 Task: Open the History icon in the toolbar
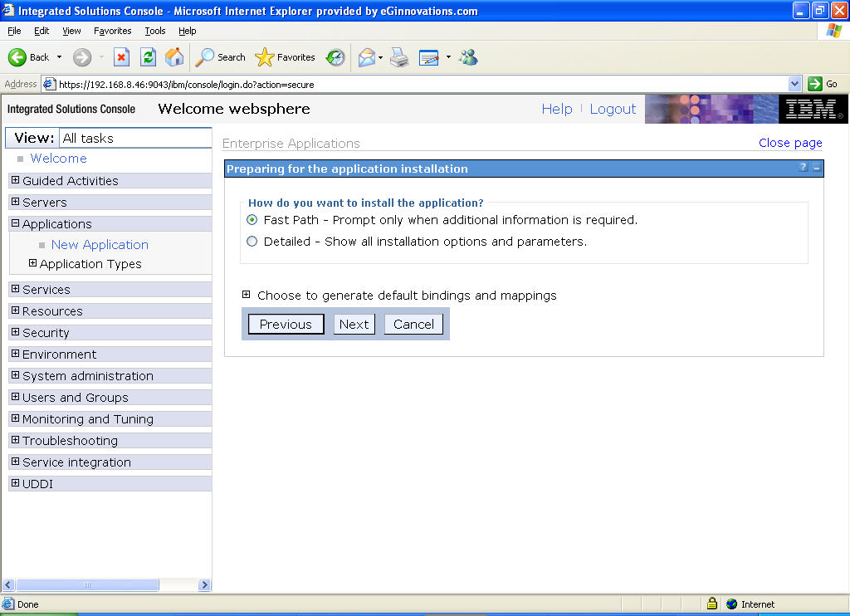tap(335, 57)
